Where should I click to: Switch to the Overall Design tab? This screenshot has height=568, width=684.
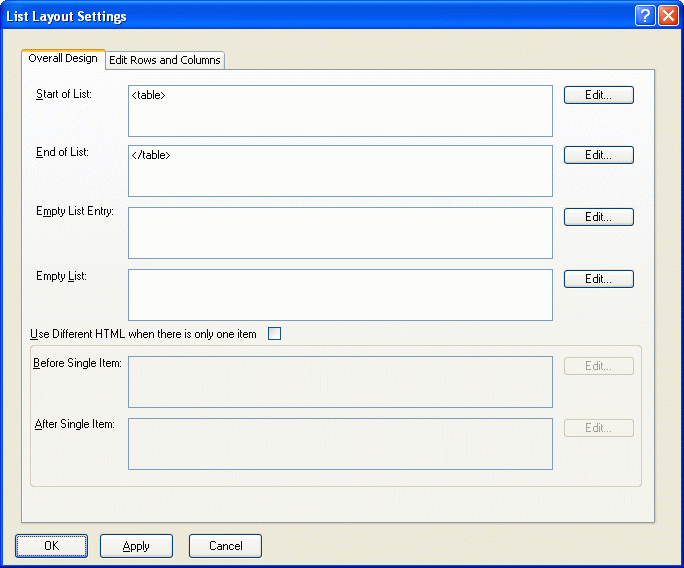click(63, 59)
